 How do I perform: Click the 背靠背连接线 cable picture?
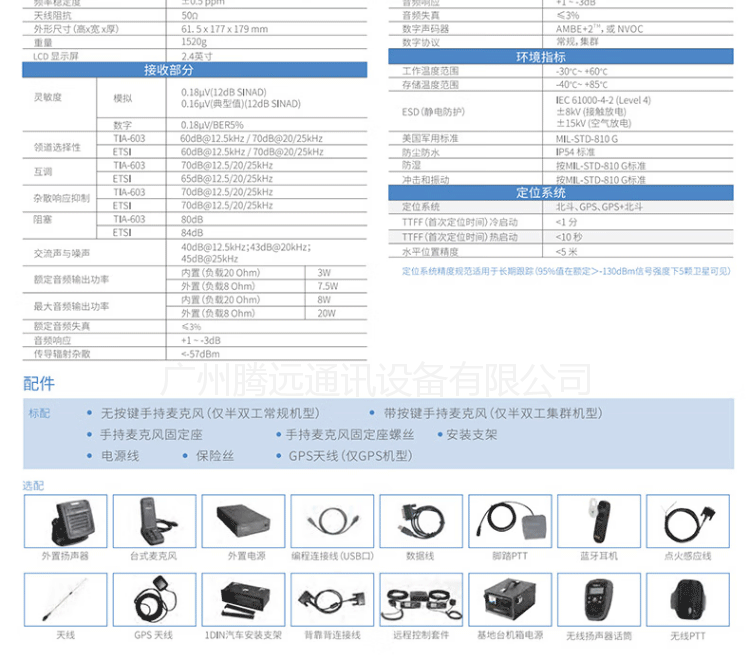click(x=332, y=599)
